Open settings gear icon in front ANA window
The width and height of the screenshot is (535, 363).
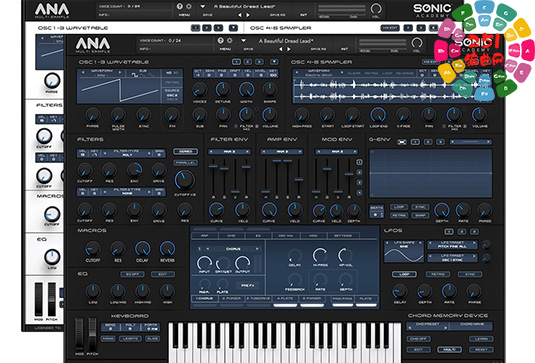(x=230, y=41)
